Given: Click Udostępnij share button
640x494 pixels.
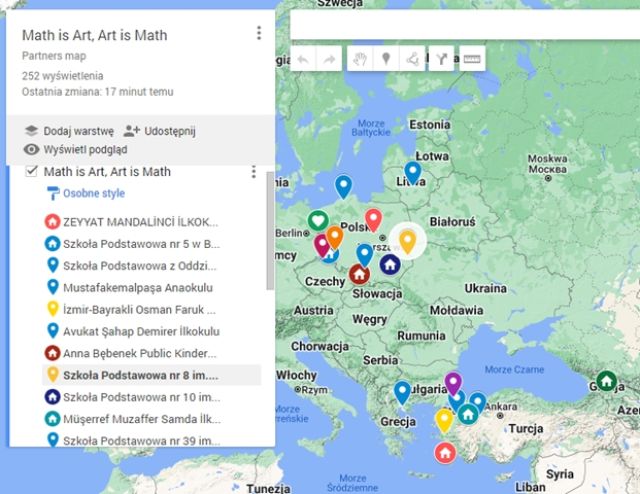Looking at the screenshot, I should (x=160, y=131).
